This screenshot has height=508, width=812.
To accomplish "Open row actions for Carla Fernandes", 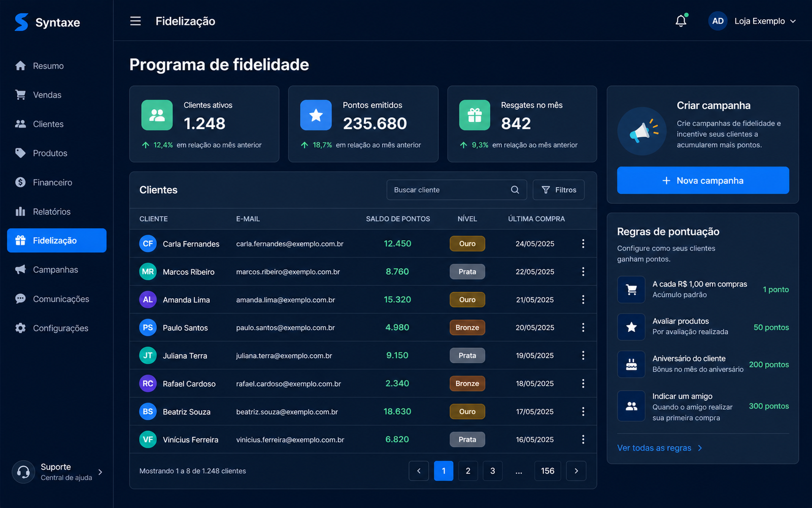I will tap(583, 244).
